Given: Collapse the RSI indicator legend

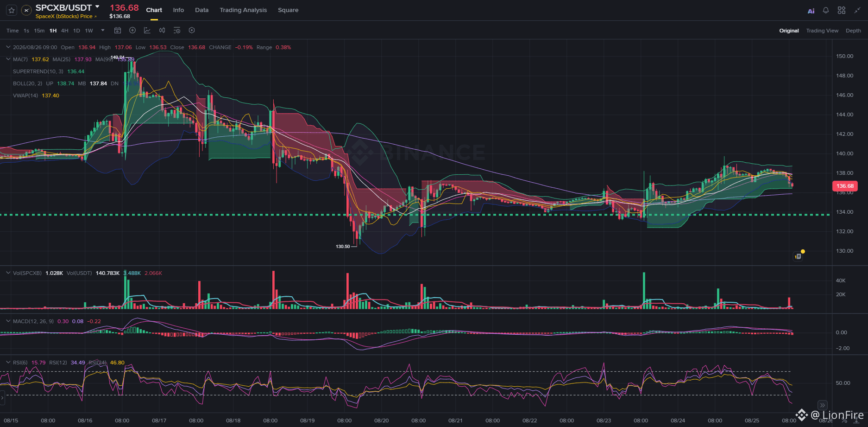Looking at the screenshot, I should click(x=8, y=363).
